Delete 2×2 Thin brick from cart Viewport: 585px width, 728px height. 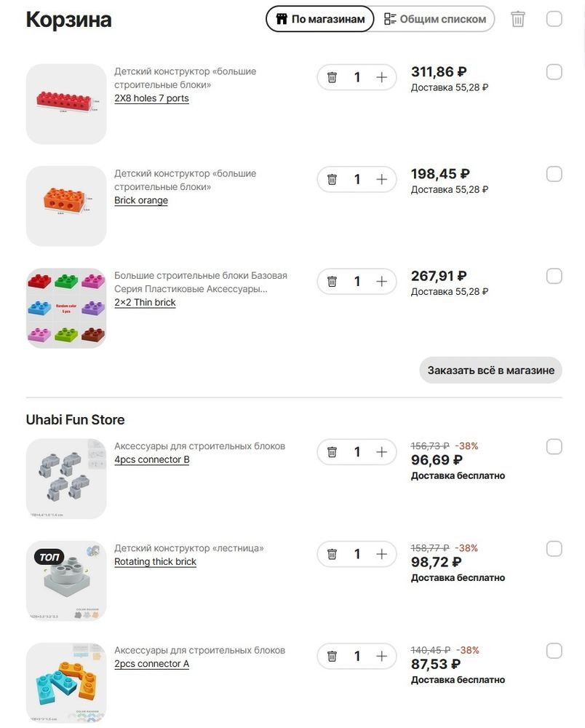332,281
